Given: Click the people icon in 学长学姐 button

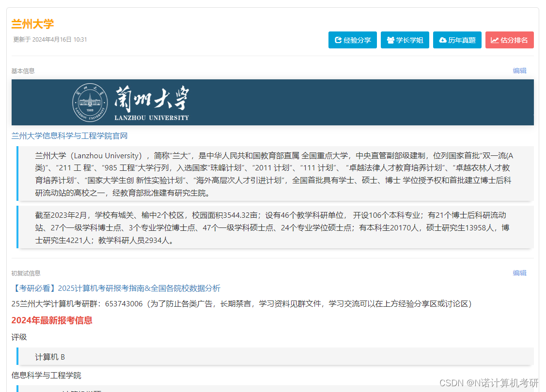Looking at the screenshot, I should [x=390, y=40].
